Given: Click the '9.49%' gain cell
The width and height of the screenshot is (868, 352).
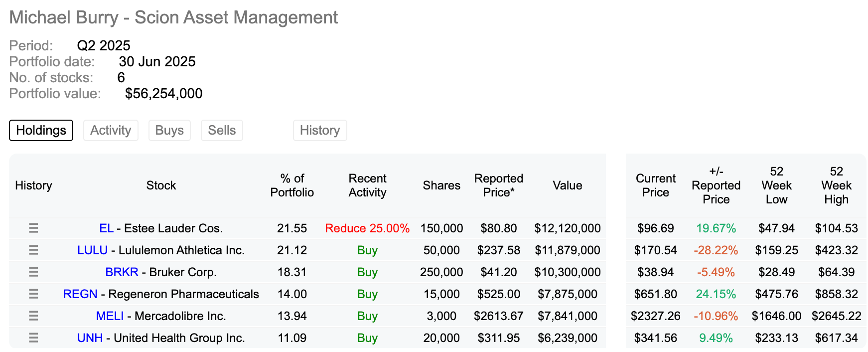Looking at the screenshot, I should click(716, 338).
